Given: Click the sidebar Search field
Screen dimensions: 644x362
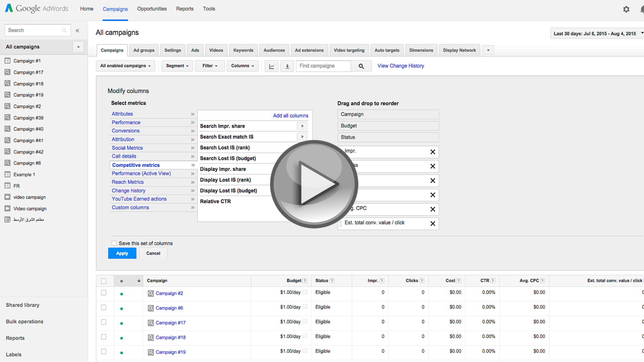Looking at the screenshot, I should 37,30.
